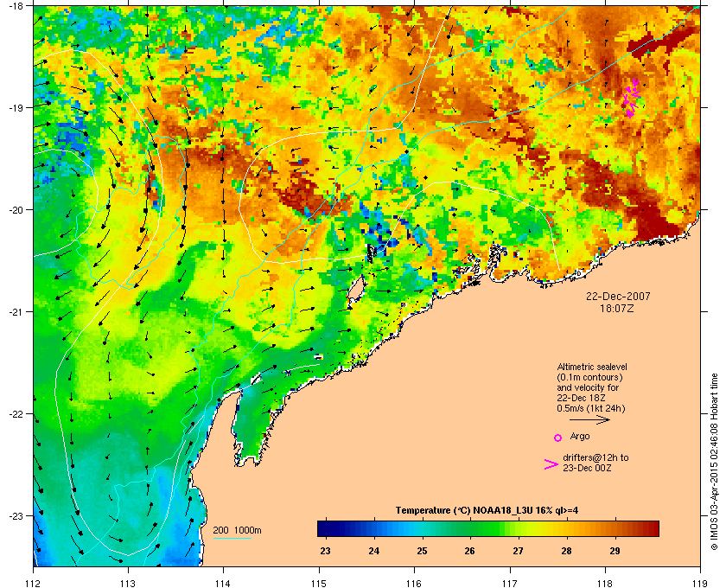This screenshot has height=588, width=726.
Task: Click the 'Altimetric sealevel' legend heading
Action: (592, 367)
